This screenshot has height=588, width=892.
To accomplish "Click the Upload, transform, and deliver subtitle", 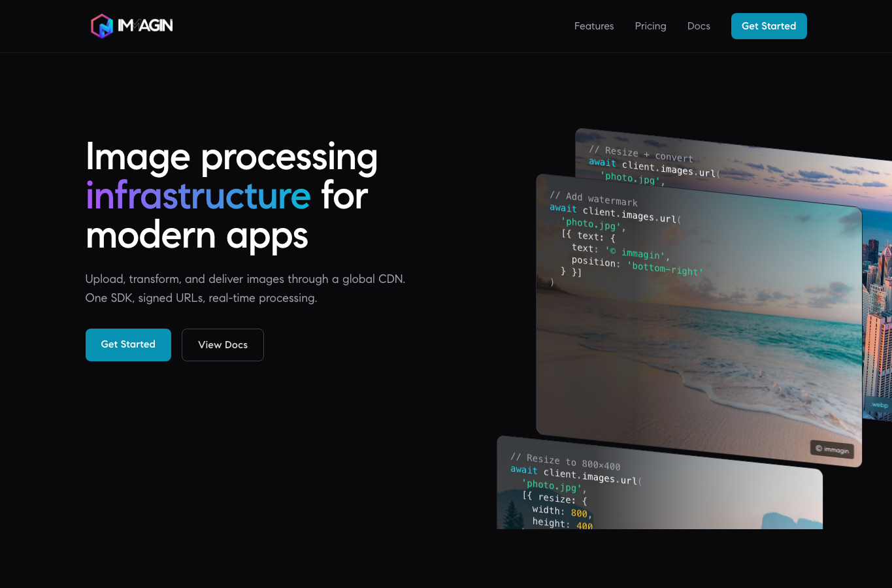I will 245,288.
